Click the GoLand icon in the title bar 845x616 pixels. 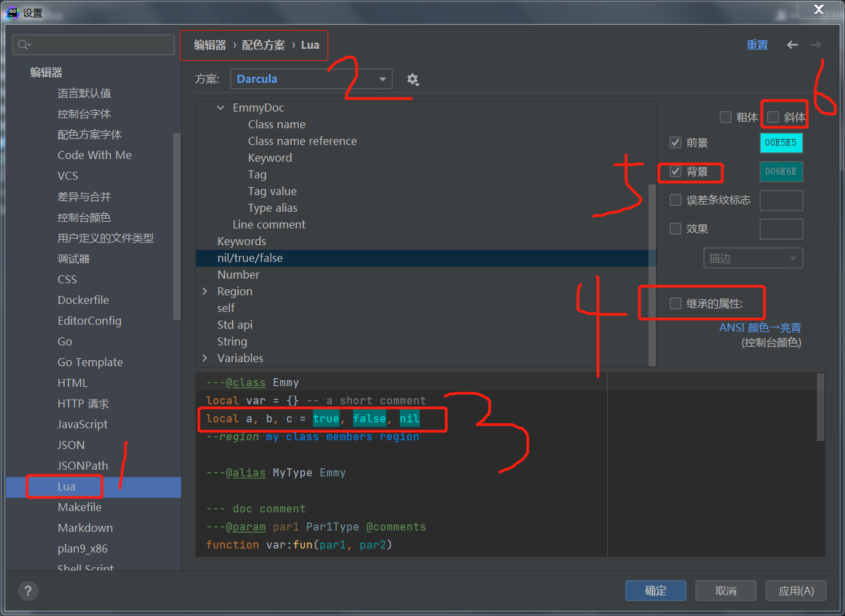coord(12,12)
